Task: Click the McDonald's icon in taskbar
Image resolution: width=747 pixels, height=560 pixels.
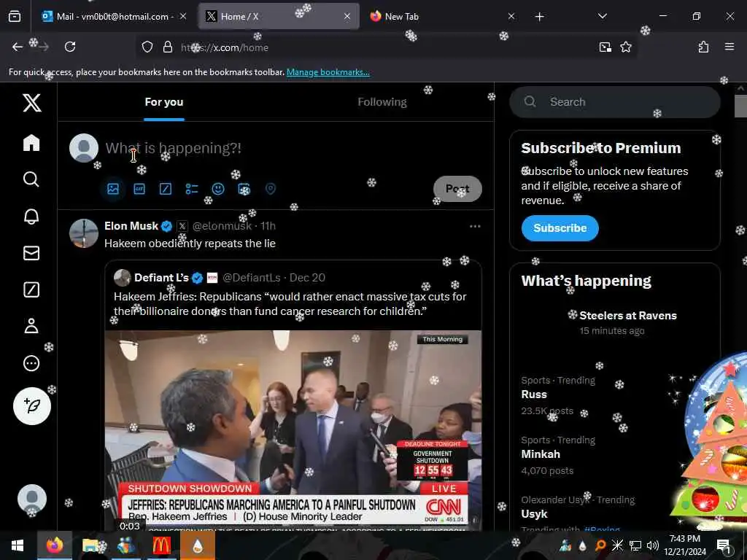Action: 161,545
